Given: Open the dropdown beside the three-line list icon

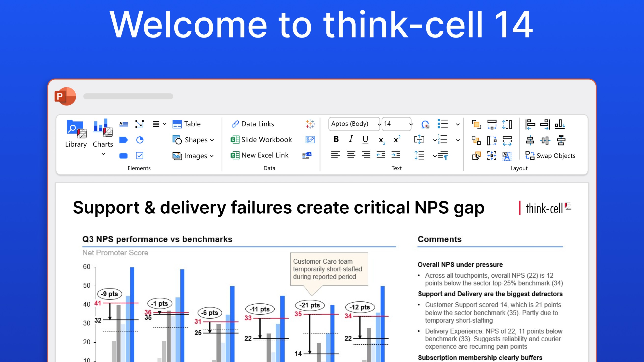Looking at the screenshot, I should pyautogui.click(x=164, y=124).
